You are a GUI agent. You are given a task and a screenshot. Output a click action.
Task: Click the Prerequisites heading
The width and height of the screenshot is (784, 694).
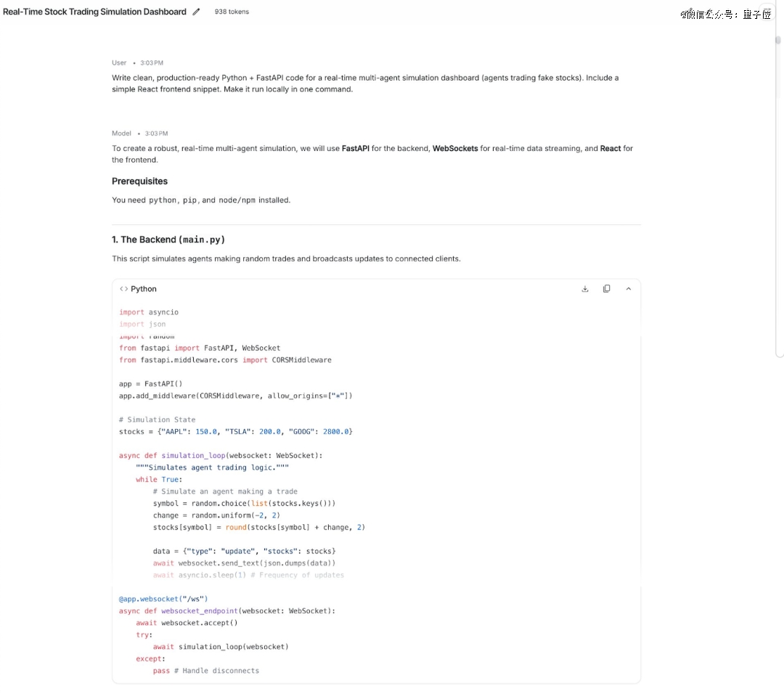(x=139, y=181)
